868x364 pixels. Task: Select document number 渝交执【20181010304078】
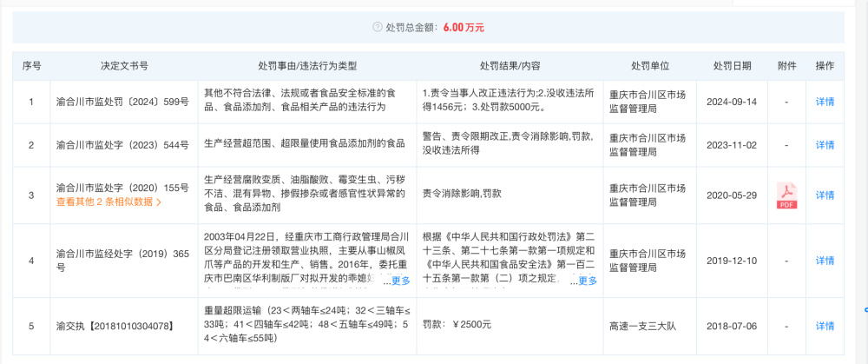(x=108, y=326)
